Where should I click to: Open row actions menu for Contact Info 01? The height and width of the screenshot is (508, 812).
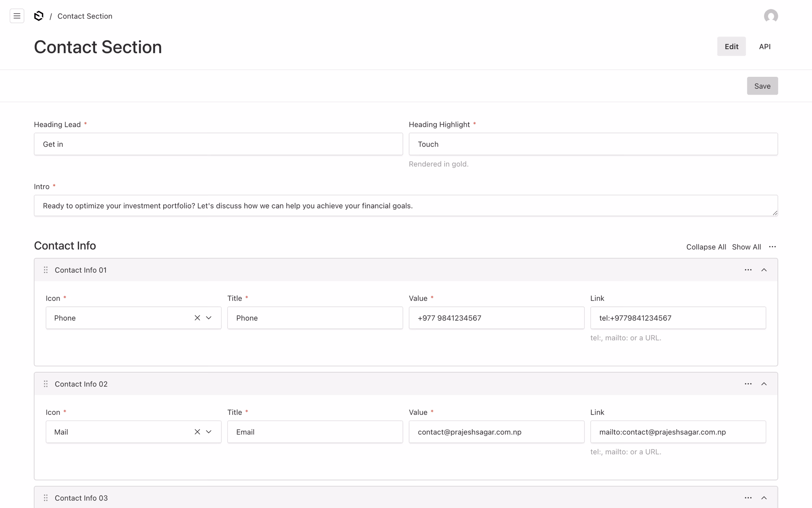click(748, 270)
